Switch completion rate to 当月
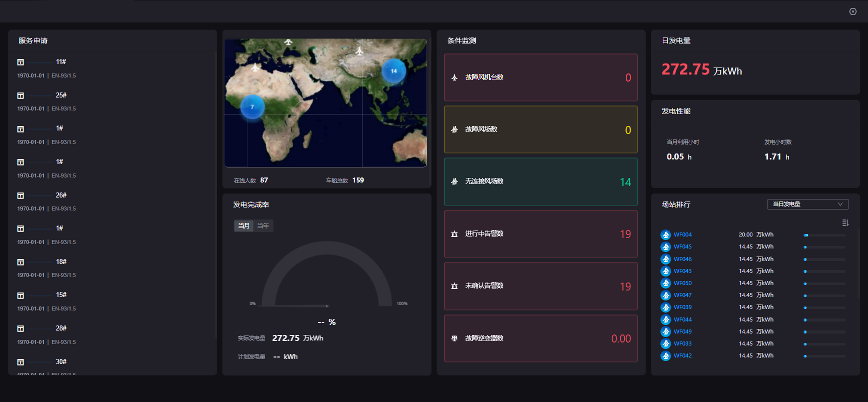The image size is (868, 402). pyautogui.click(x=244, y=226)
